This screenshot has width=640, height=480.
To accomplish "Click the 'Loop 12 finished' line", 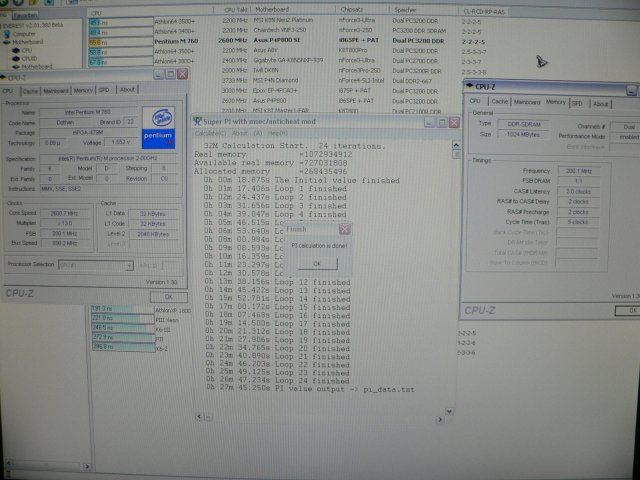I will pos(278,282).
